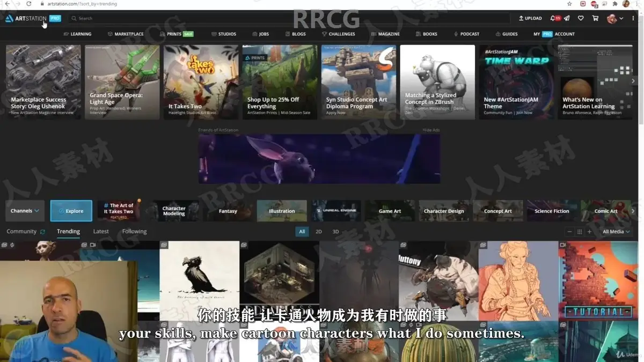
Task: Open the Blogs page
Action: [x=296, y=34]
